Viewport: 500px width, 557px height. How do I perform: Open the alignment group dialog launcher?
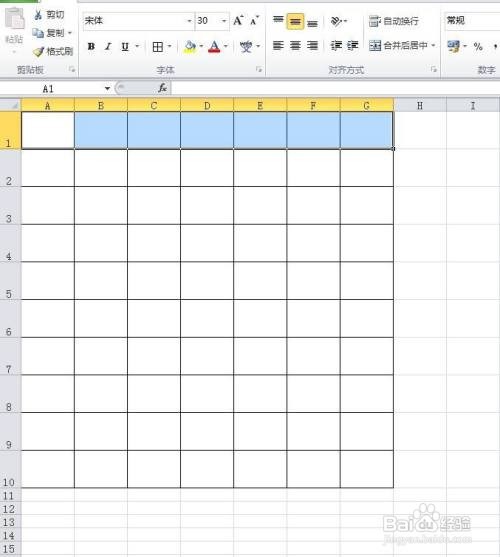(434, 69)
